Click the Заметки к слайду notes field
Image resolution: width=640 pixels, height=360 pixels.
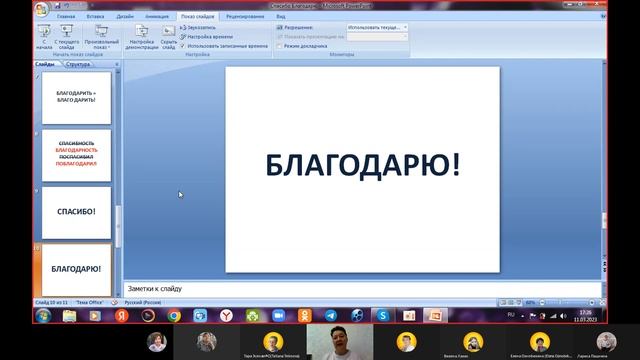[362, 289]
